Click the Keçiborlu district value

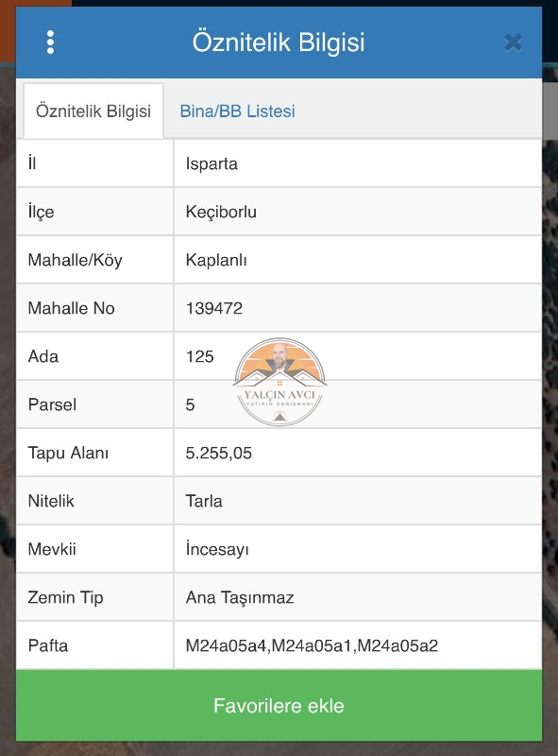click(221, 212)
